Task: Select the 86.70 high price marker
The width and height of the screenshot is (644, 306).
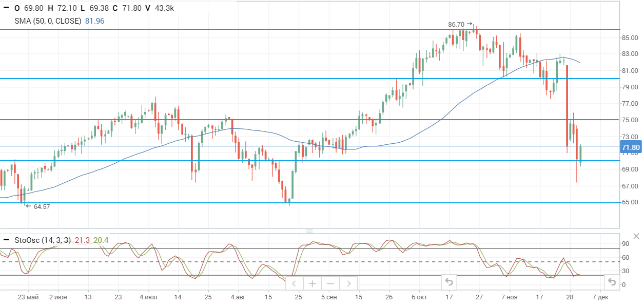Action: tap(460, 24)
